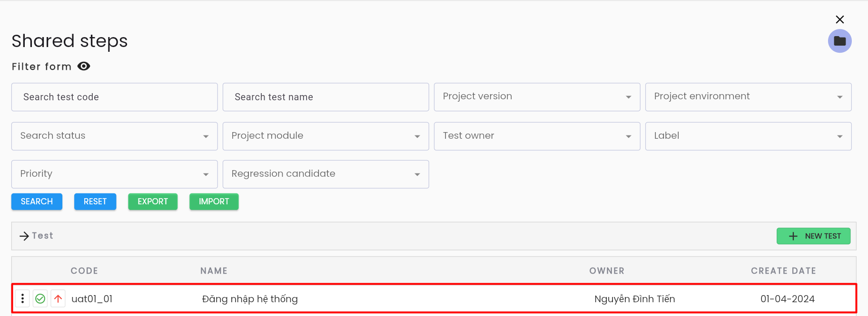Screen dimensions: 868x316
Task: Expand the Project version dropdown
Action: [x=537, y=97]
